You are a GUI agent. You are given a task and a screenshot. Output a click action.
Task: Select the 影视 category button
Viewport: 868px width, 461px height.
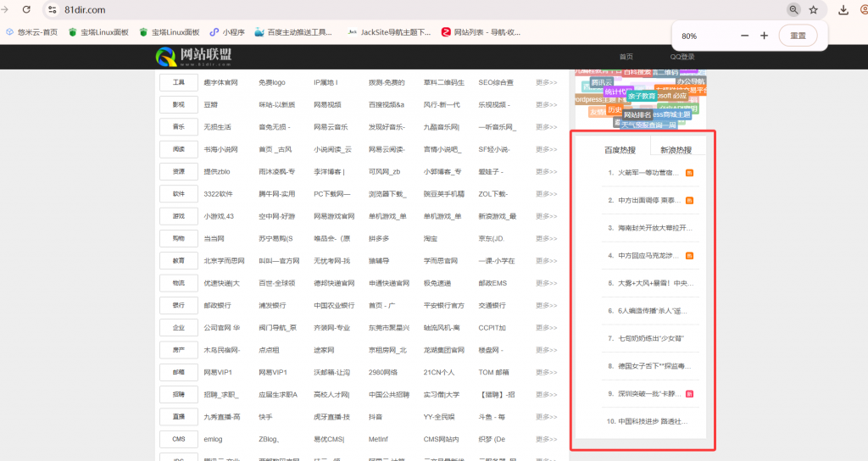pos(178,104)
